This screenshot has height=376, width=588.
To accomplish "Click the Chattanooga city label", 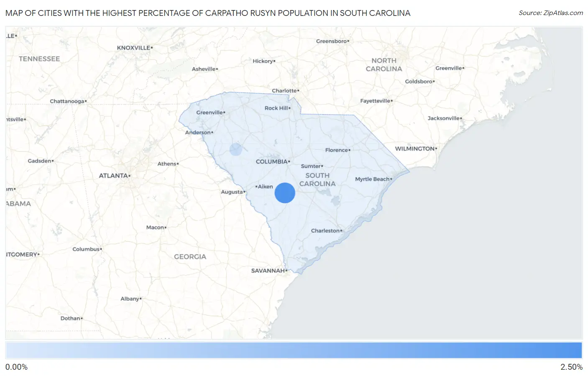I will point(67,101).
